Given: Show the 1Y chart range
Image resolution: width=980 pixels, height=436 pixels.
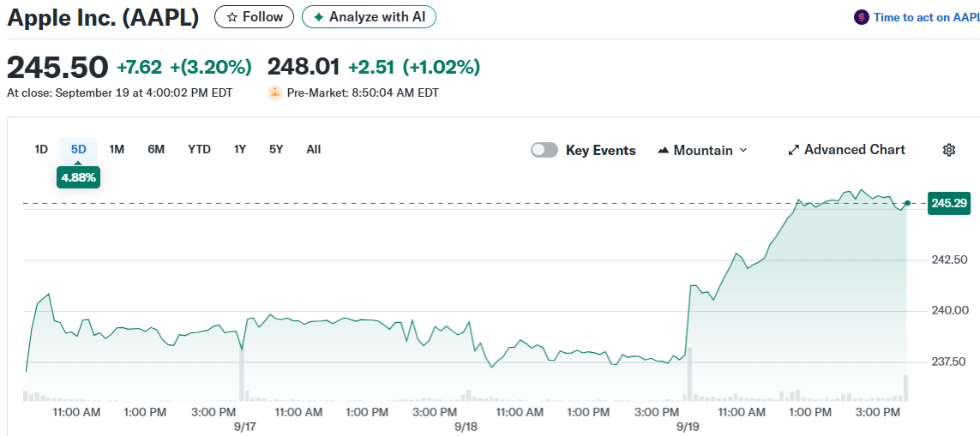Looking at the screenshot, I should pyautogui.click(x=240, y=149).
